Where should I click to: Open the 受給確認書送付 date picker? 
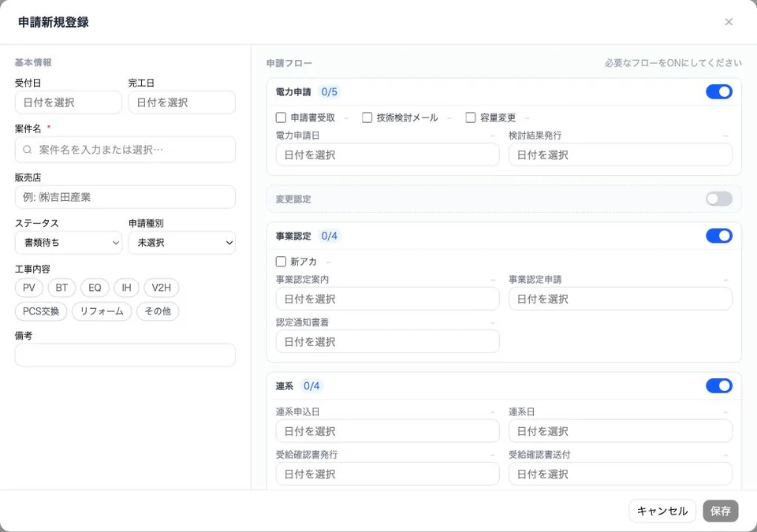pyautogui.click(x=621, y=474)
